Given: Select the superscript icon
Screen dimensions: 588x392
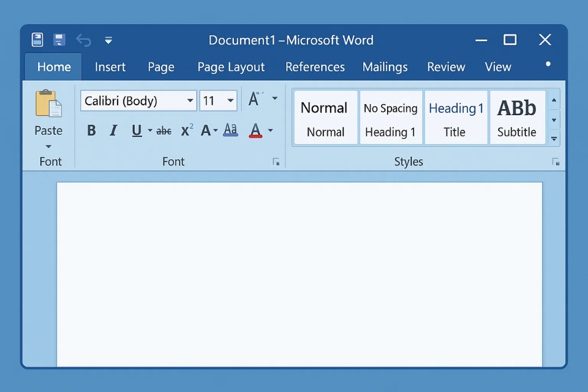Looking at the screenshot, I should (x=186, y=130).
